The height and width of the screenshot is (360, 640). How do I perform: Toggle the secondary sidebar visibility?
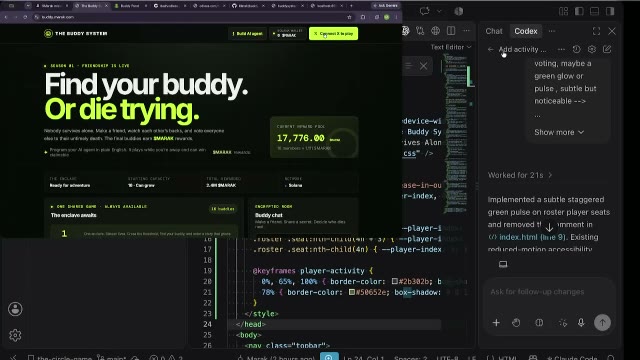[x=610, y=11]
